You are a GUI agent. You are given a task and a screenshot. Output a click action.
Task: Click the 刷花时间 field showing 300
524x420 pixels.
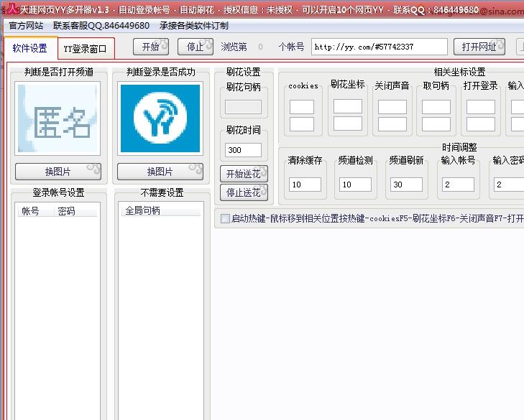coord(244,150)
